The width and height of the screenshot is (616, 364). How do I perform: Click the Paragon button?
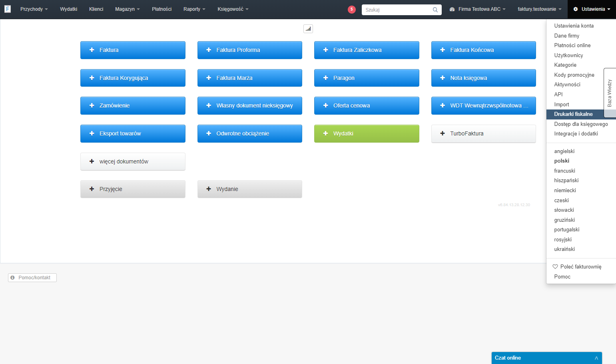[367, 78]
